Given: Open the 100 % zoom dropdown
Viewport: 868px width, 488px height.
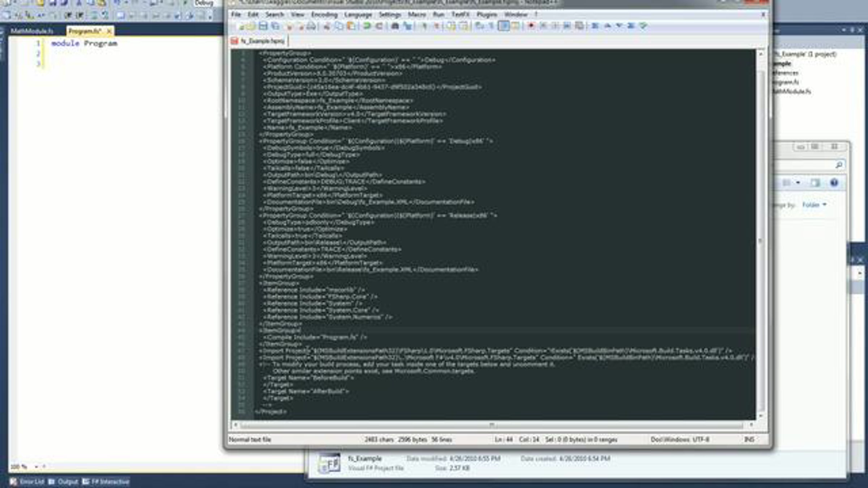Looking at the screenshot, I should 36,467.
